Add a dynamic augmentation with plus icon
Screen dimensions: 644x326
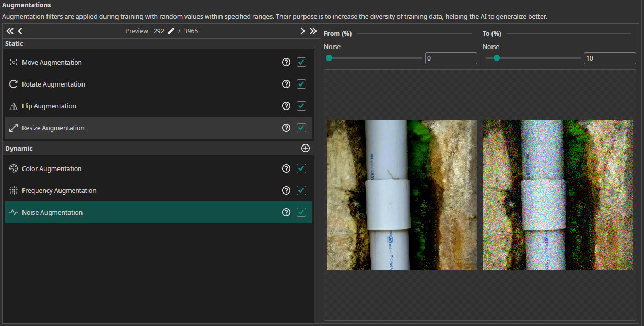point(306,148)
